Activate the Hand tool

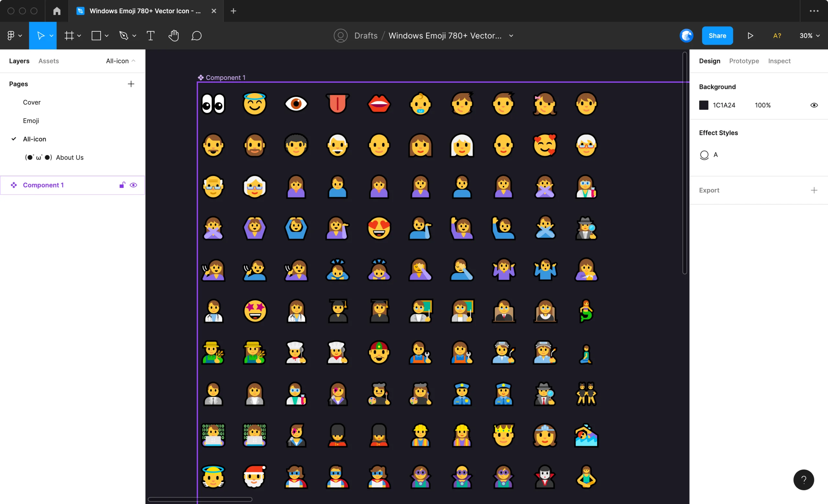173,36
